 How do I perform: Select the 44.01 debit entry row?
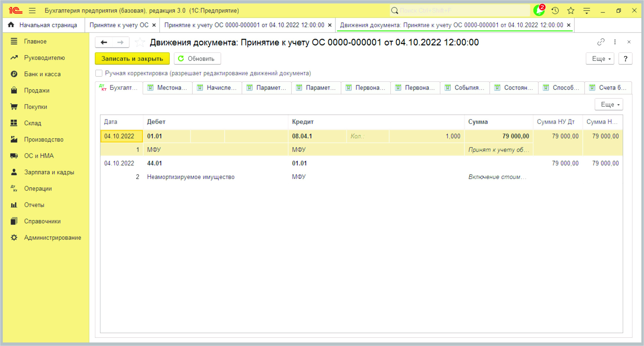[154, 163]
